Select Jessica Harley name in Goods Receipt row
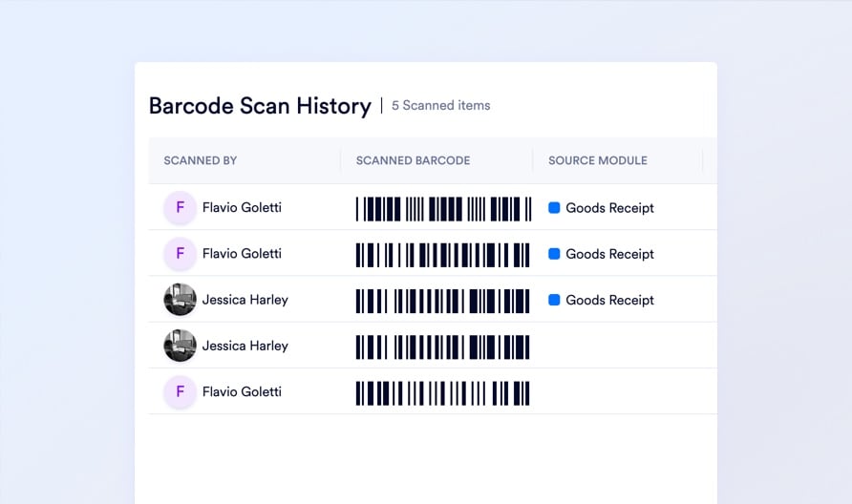Image resolution: width=852 pixels, height=504 pixels. click(x=245, y=300)
